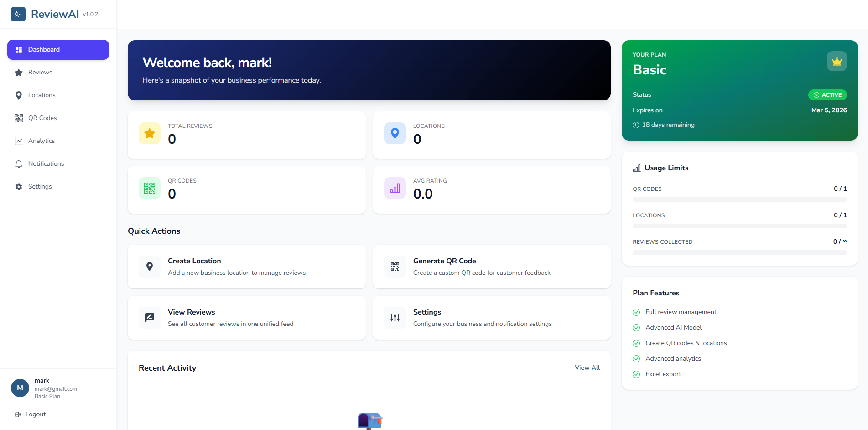Click the blue Locations pin icon

[x=395, y=133]
